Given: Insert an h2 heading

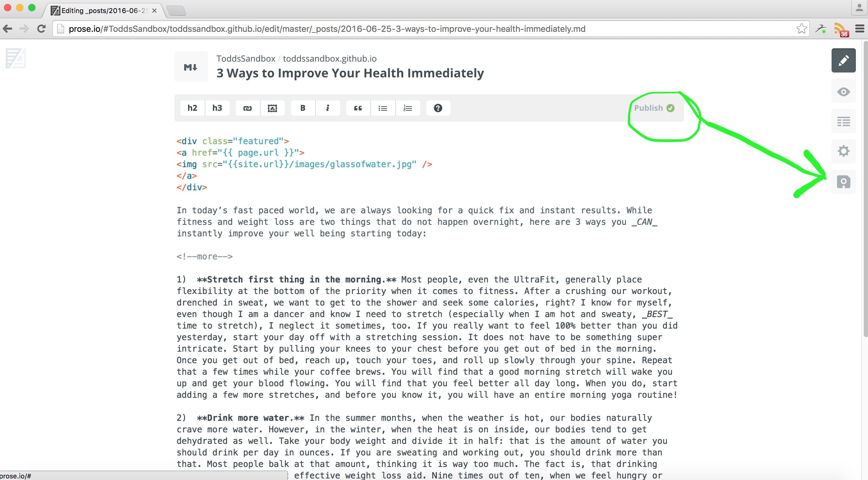Looking at the screenshot, I should click(192, 108).
